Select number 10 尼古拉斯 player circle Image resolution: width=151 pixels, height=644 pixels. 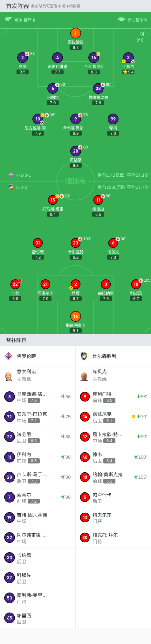tap(38, 119)
